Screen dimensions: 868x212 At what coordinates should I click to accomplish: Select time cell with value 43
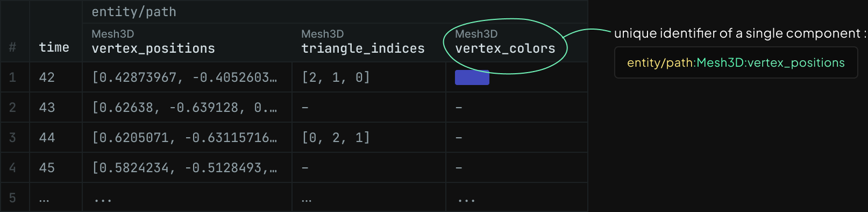pyautogui.click(x=55, y=108)
